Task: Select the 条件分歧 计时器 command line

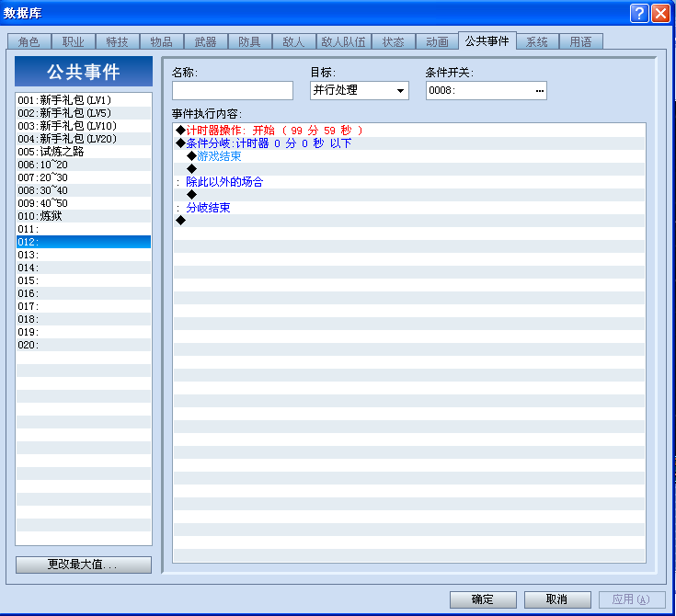Action: [x=409, y=143]
